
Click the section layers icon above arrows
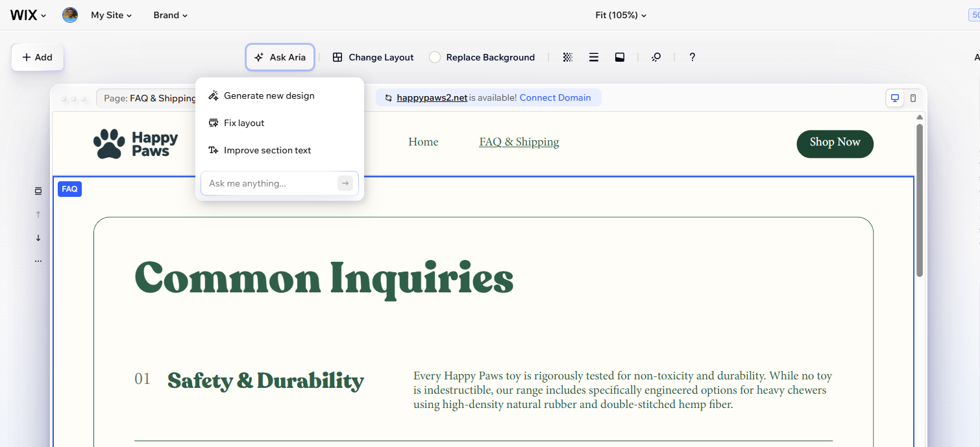click(38, 191)
